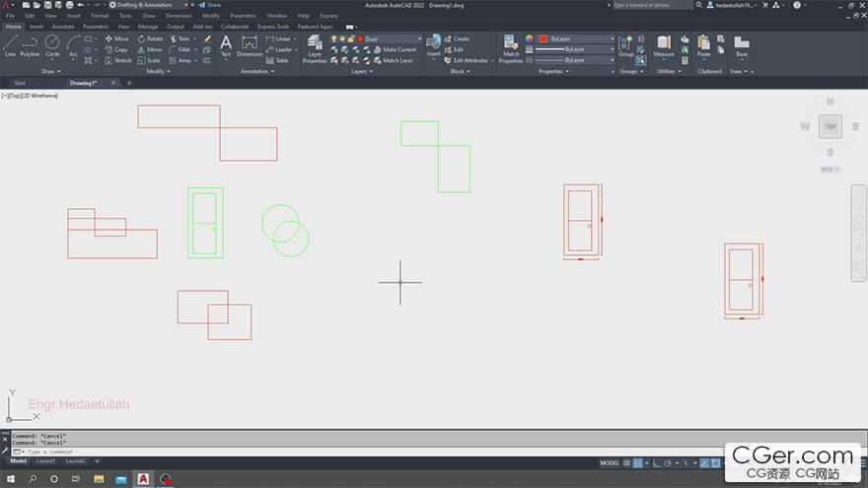Screen dimensions: 868x488
Task: Toggle grid display in status bar
Action: (626, 463)
